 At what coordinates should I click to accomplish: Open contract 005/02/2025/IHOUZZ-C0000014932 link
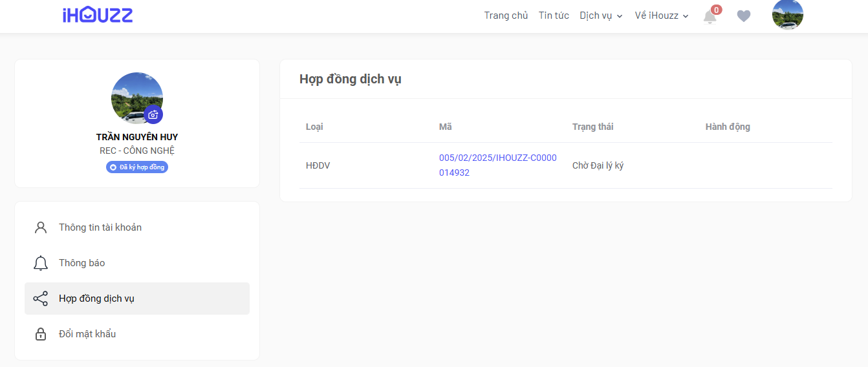pos(497,165)
